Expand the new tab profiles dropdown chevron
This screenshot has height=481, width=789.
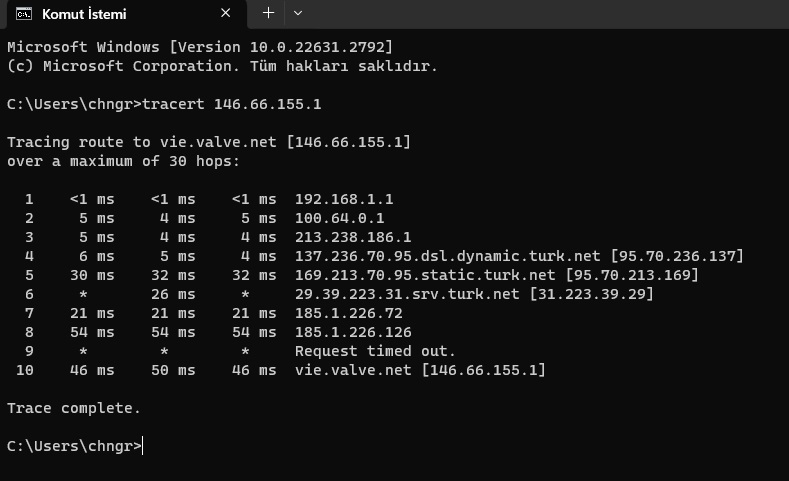pos(298,13)
